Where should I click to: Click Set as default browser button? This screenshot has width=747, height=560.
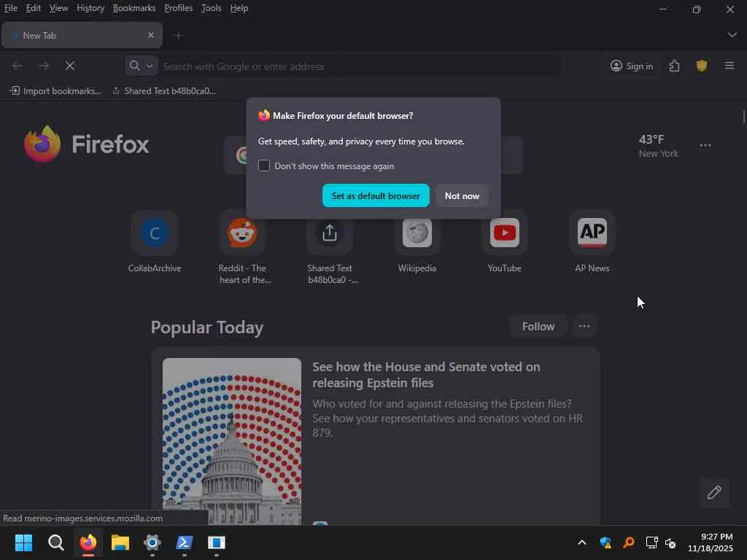376,195
